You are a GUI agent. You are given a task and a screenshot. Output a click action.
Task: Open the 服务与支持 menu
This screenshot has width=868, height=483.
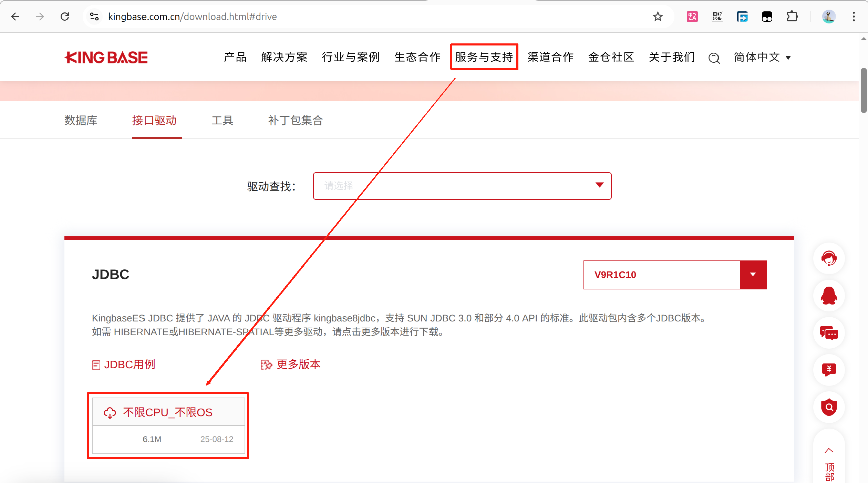click(x=484, y=57)
